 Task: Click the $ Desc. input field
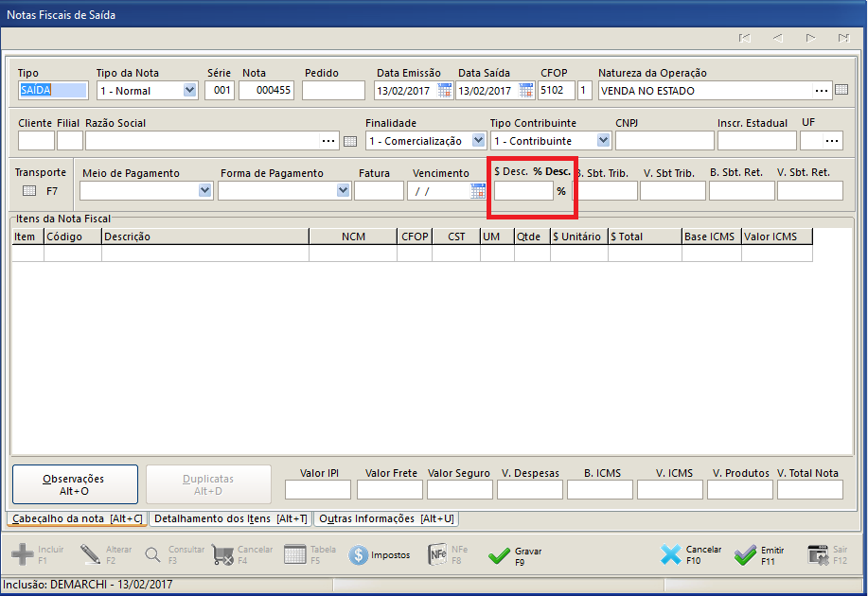(x=523, y=191)
